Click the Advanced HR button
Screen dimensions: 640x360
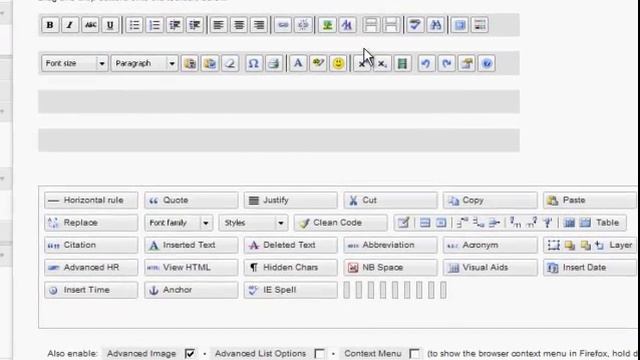coord(91,268)
